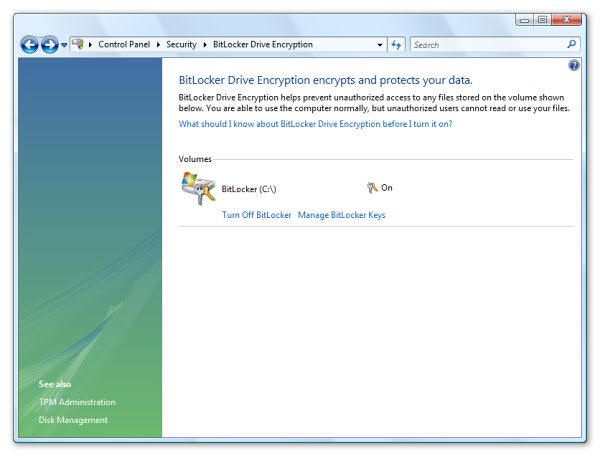Expand the chevron after Security
600x456 pixels.
(205, 45)
